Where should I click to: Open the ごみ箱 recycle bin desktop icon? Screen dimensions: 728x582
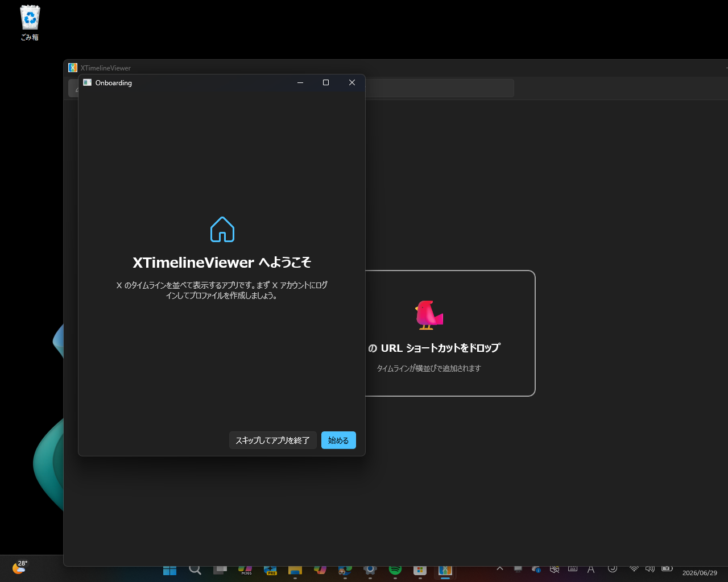click(x=30, y=23)
